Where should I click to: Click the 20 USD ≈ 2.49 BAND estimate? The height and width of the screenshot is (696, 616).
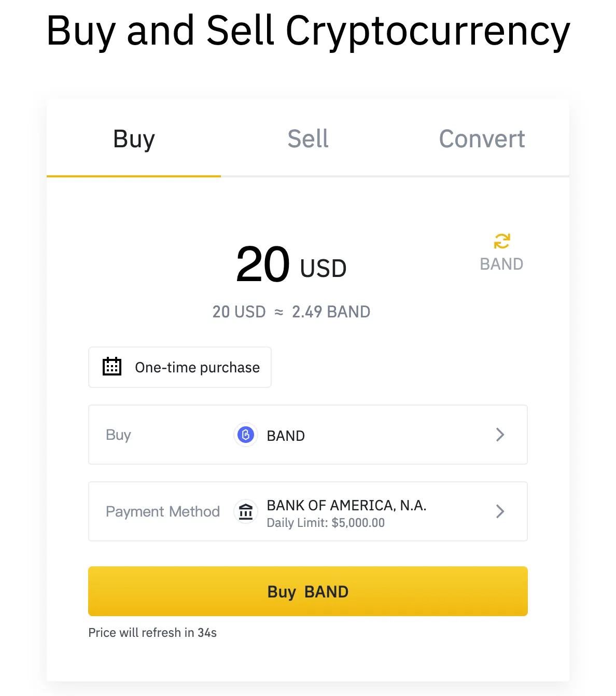(x=291, y=312)
